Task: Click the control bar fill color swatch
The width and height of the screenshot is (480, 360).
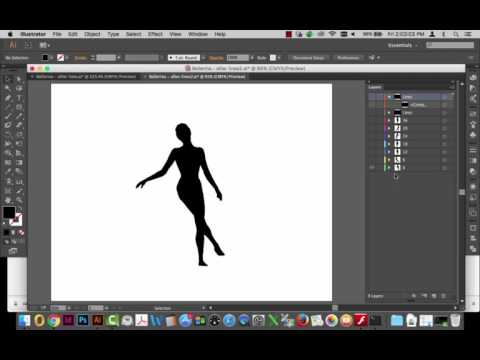Action: pyautogui.click(x=45, y=58)
